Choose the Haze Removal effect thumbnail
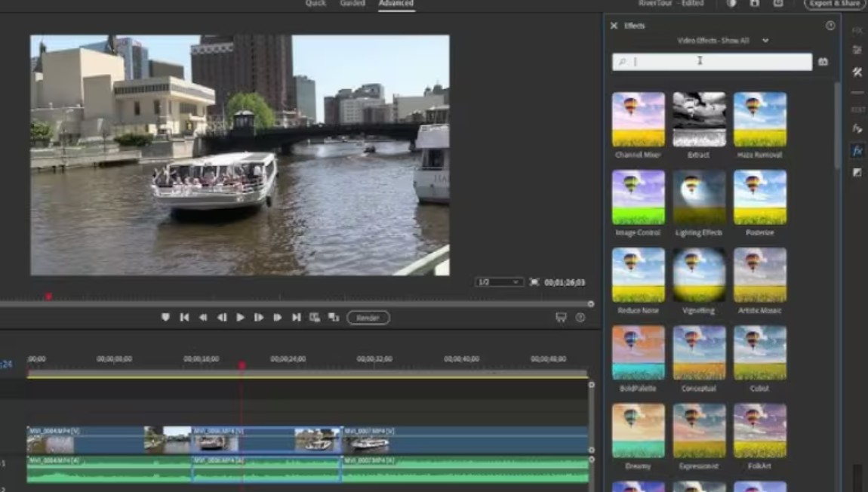868x492 pixels. 759,119
